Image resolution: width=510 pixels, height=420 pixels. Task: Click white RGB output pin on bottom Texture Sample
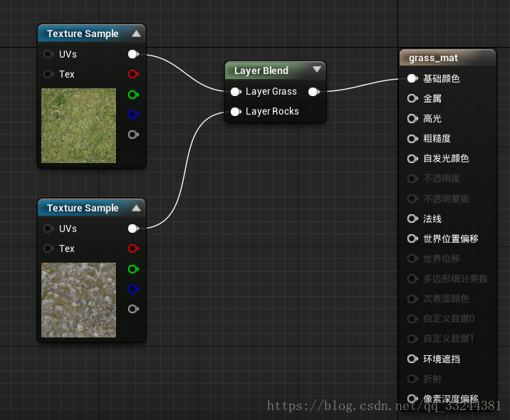pyautogui.click(x=133, y=229)
